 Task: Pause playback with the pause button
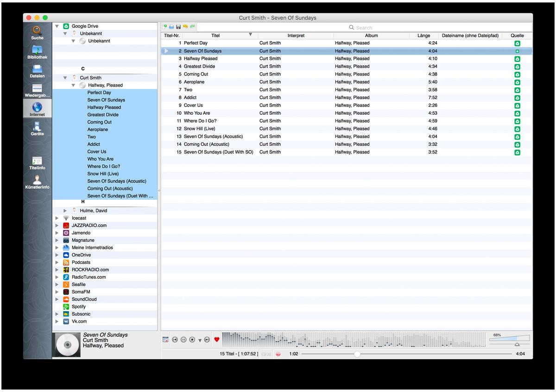pos(183,340)
